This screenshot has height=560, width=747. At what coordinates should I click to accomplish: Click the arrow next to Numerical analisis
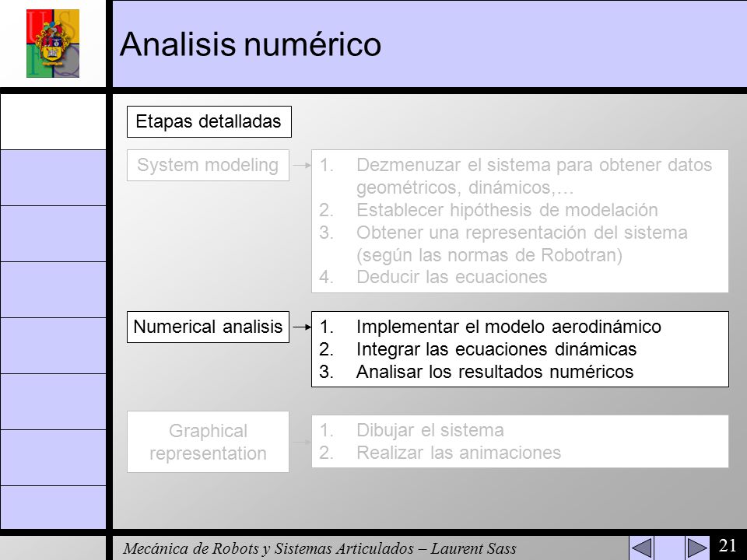pos(301,327)
